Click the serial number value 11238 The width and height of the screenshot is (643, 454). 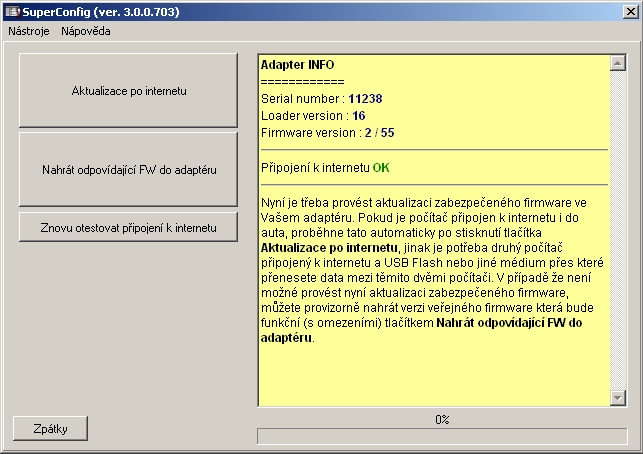point(365,99)
